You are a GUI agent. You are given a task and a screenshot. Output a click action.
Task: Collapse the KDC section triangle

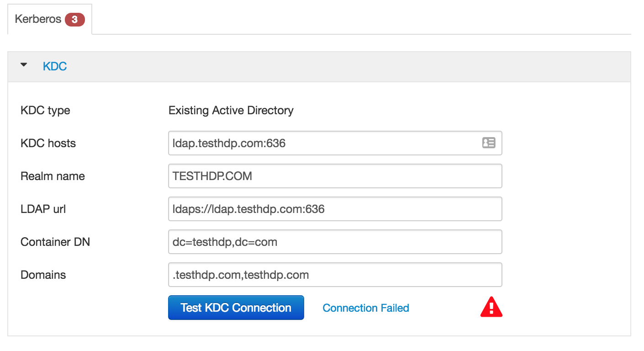click(24, 65)
